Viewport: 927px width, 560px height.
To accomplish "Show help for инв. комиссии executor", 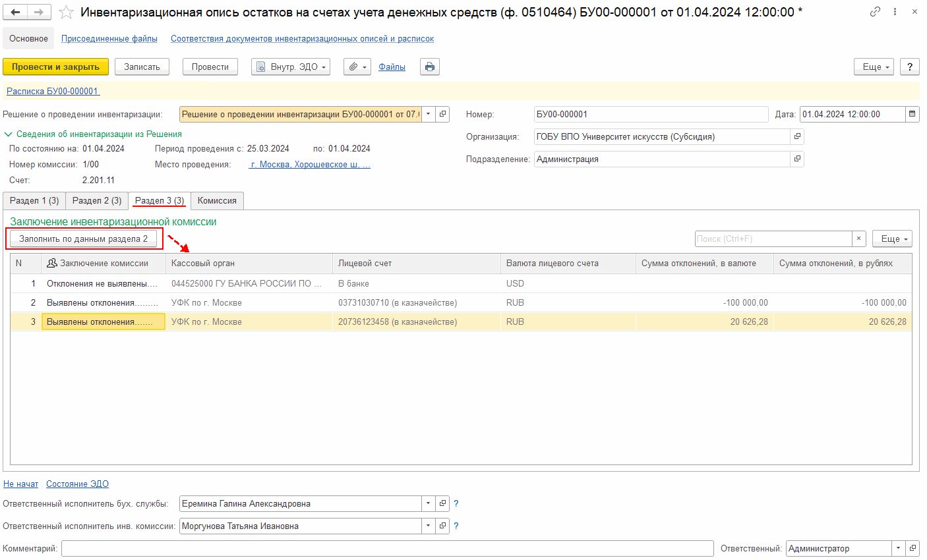I will (456, 526).
